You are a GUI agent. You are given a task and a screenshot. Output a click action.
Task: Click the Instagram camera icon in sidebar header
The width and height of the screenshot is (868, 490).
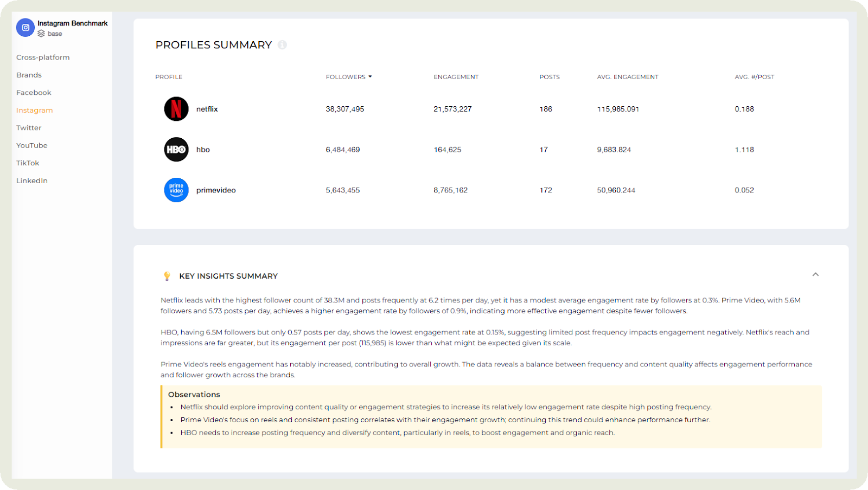25,27
